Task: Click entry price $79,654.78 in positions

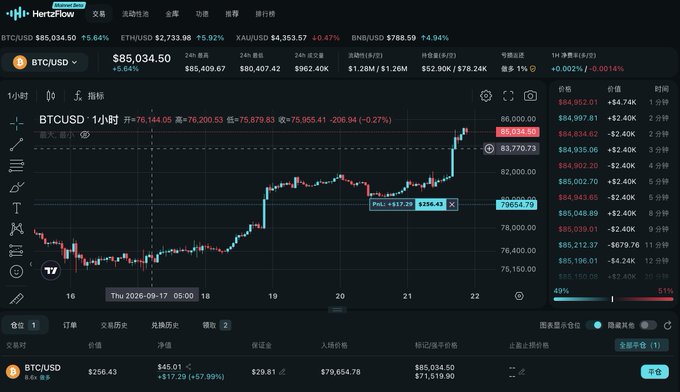Action: tap(340, 372)
